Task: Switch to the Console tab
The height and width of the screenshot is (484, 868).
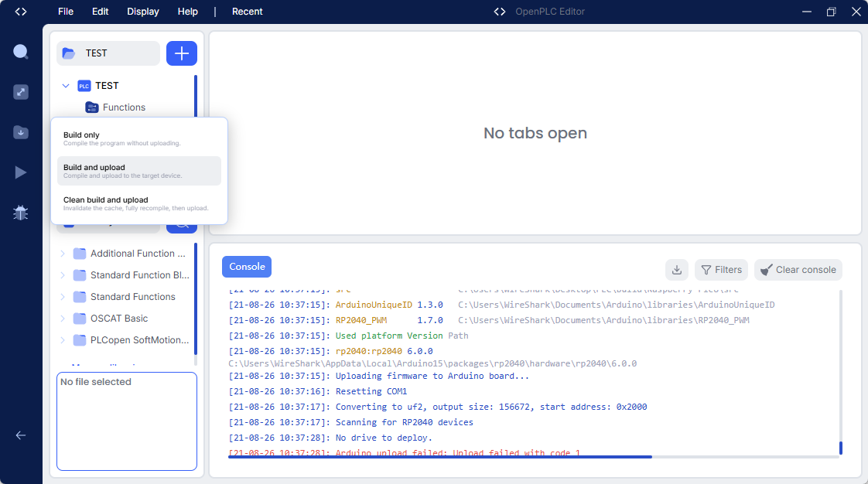Action: point(247,267)
